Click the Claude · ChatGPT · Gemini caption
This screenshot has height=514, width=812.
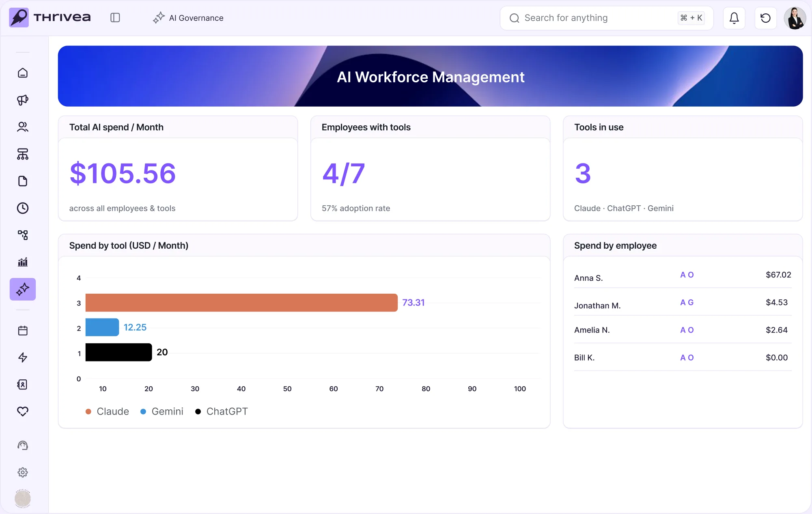tap(624, 208)
